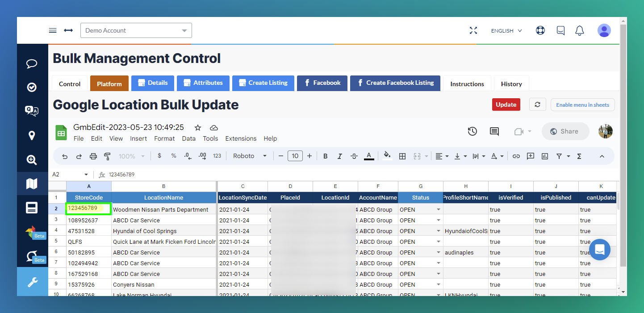Screen dimensions: 644x313
Task: Increase the font size
Action: click(x=309, y=156)
